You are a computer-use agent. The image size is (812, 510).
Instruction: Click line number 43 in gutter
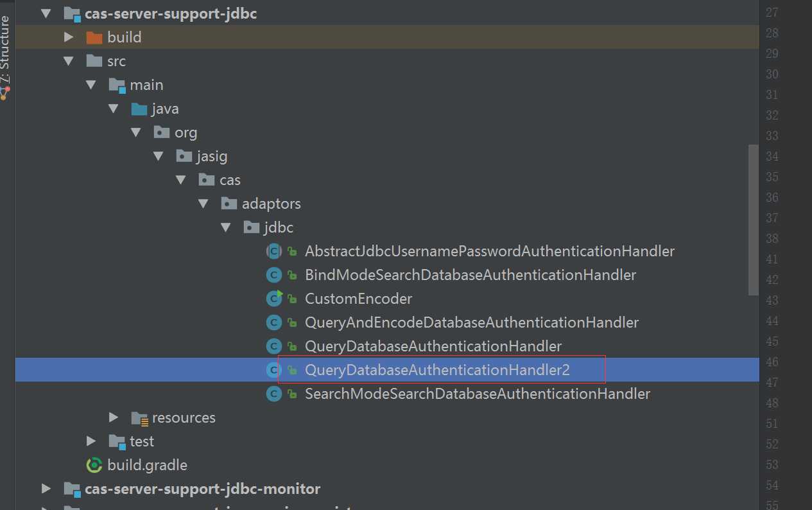[x=772, y=300]
